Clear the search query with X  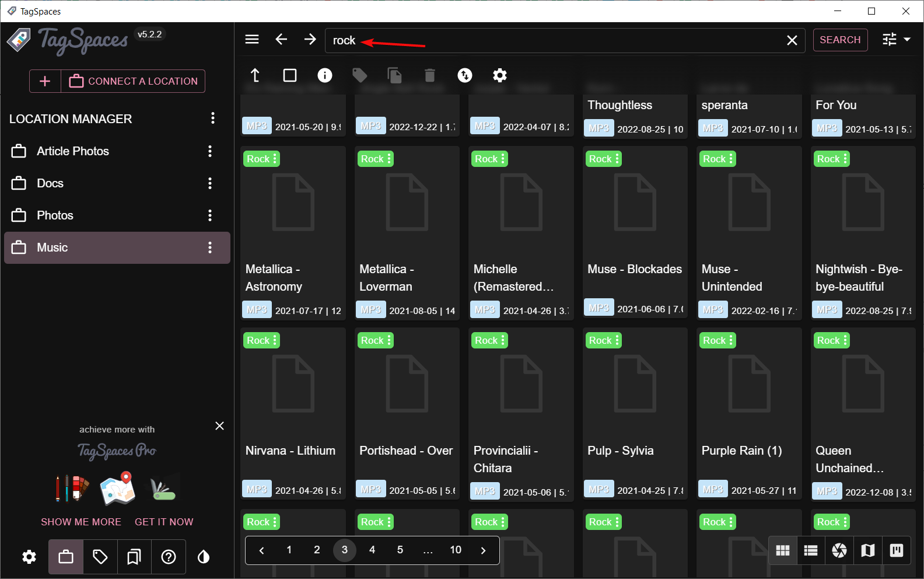pyautogui.click(x=792, y=40)
